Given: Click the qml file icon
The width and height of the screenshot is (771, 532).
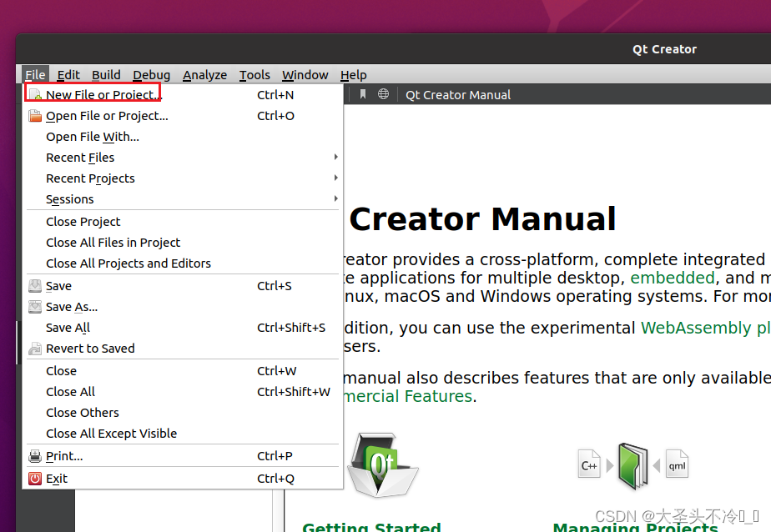Looking at the screenshot, I should 677,464.
